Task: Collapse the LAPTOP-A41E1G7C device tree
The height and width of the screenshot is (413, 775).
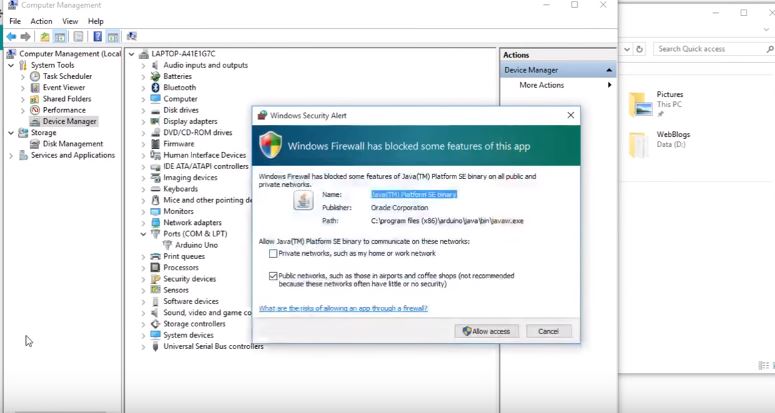Action: (131, 54)
